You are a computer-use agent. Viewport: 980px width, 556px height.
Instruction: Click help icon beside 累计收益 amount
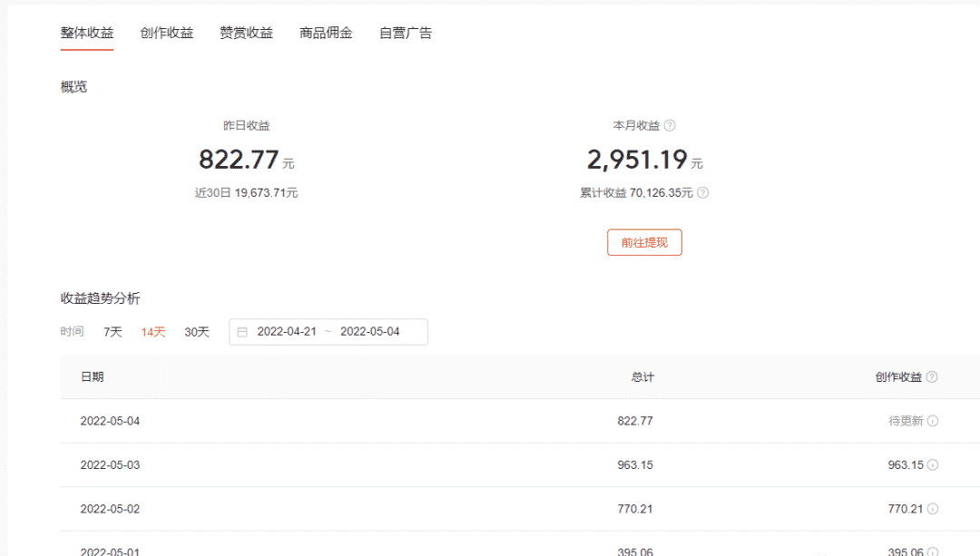click(702, 192)
